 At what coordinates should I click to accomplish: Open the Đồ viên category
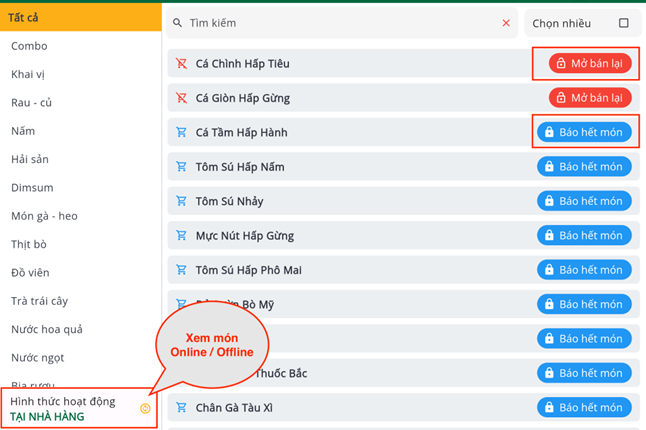coord(30,273)
